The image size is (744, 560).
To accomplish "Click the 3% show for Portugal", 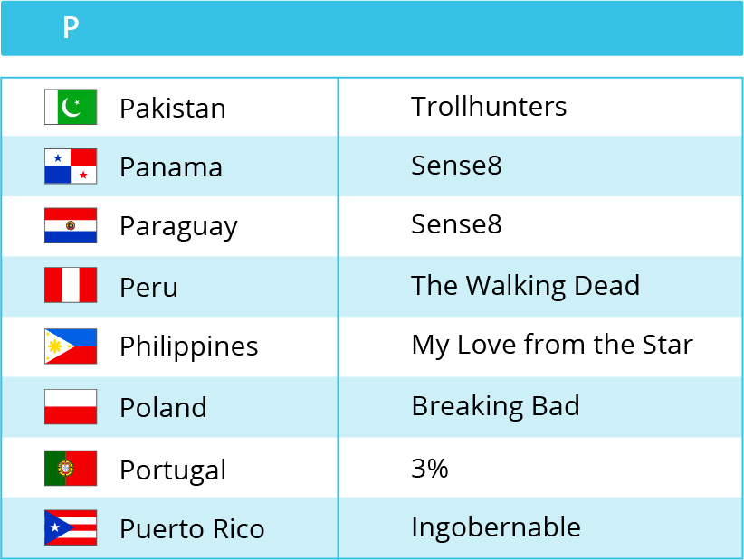I will point(430,469).
